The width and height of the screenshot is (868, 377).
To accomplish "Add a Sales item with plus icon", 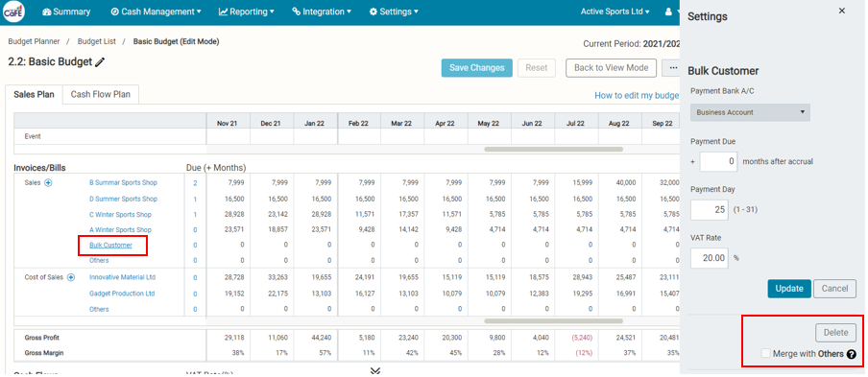I will tap(48, 183).
